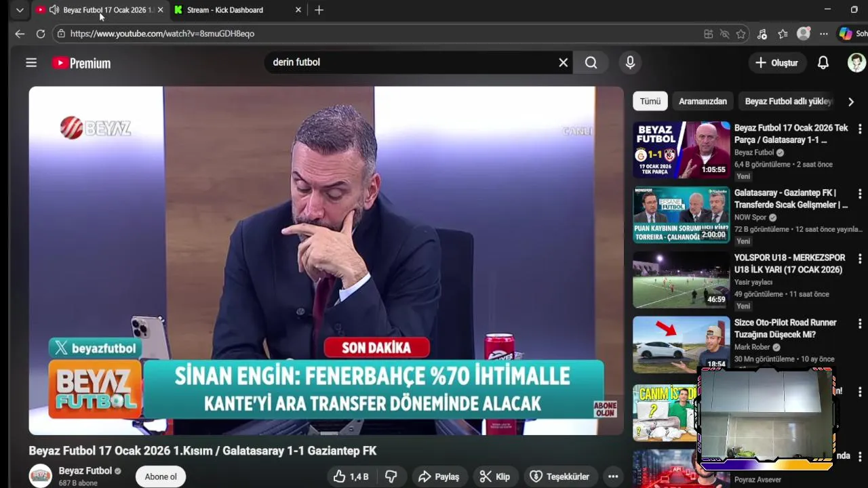The image size is (868, 488).
Task: Open the media control music icon
Action: pyautogui.click(x=762, y=33)
